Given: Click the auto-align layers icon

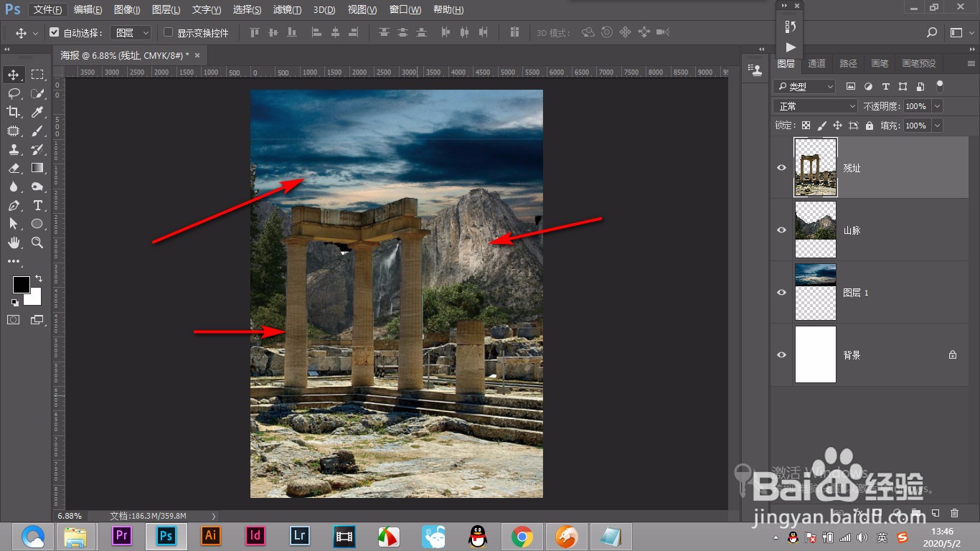Looking at the screenshot, I should tap(514, 32).
